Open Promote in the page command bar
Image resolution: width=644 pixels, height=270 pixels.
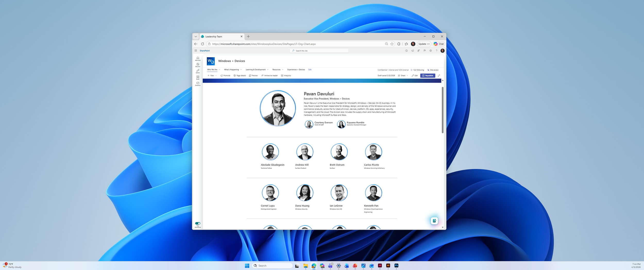coord(225,76)
